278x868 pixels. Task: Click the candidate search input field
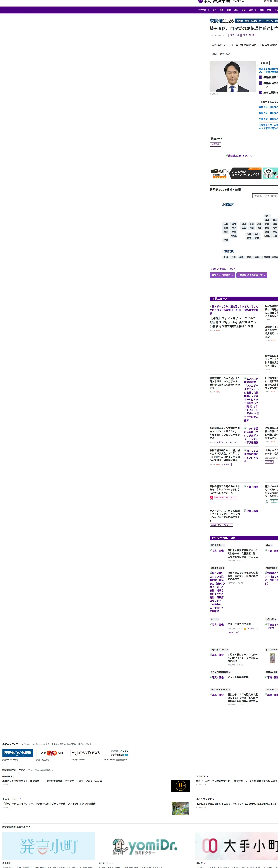point(265,196)
